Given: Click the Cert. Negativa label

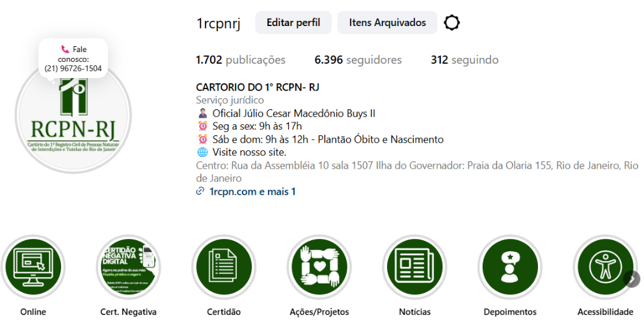Looking at the screenshot, I should (129, 312).
